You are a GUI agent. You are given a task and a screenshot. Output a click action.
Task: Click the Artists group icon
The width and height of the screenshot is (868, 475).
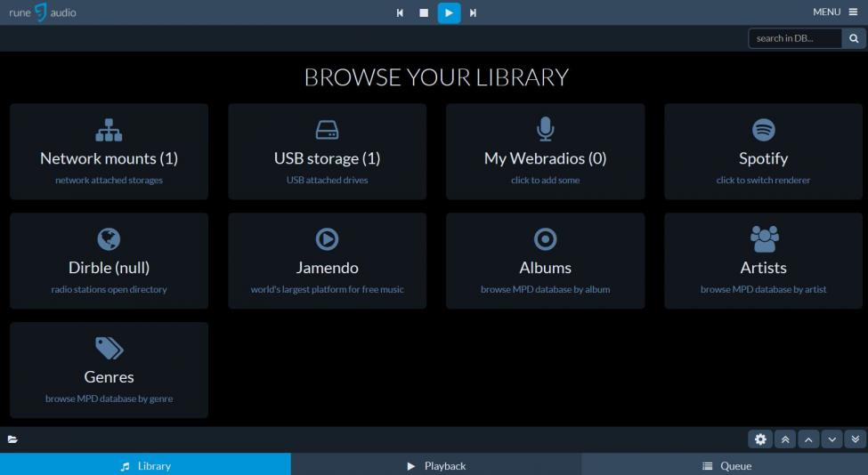pos(765,239)
